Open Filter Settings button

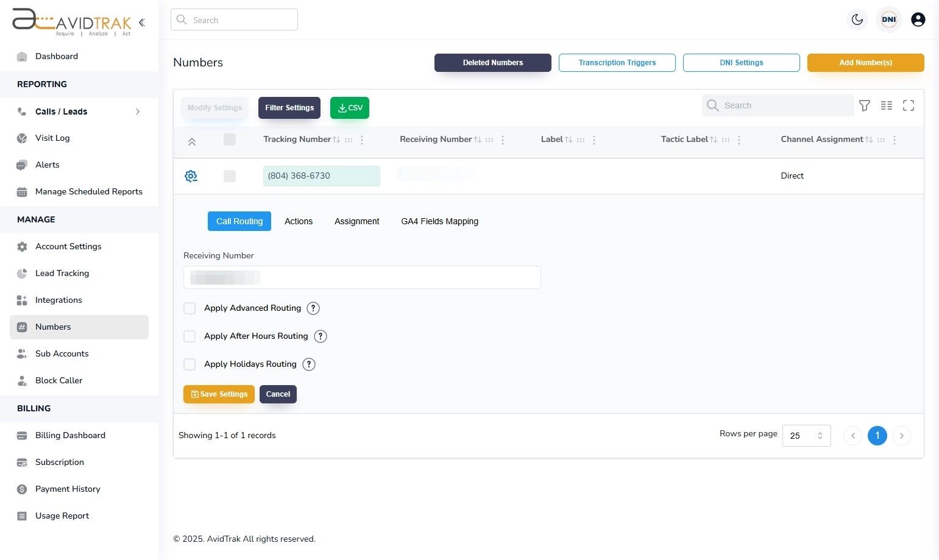click(289, 108)
